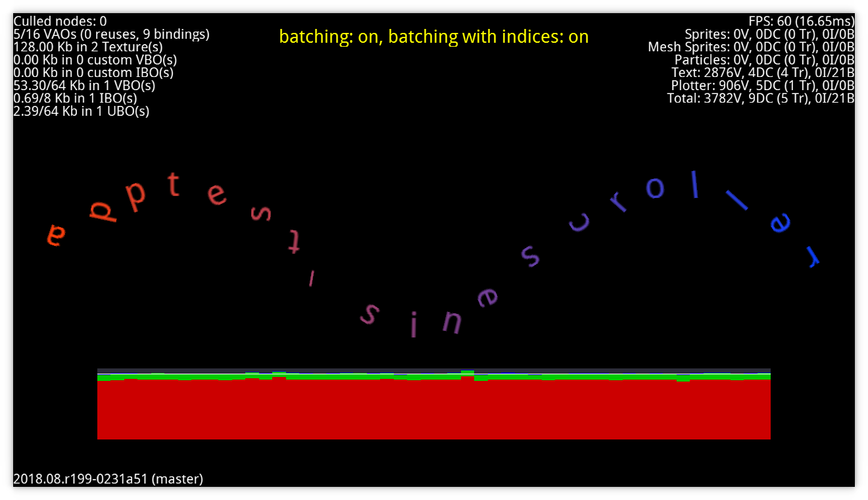Click the "0.00 Kb in 0 custom IBO(s)" line
Image resolution: width=868 pixels, height=500 pixels.
93,72
